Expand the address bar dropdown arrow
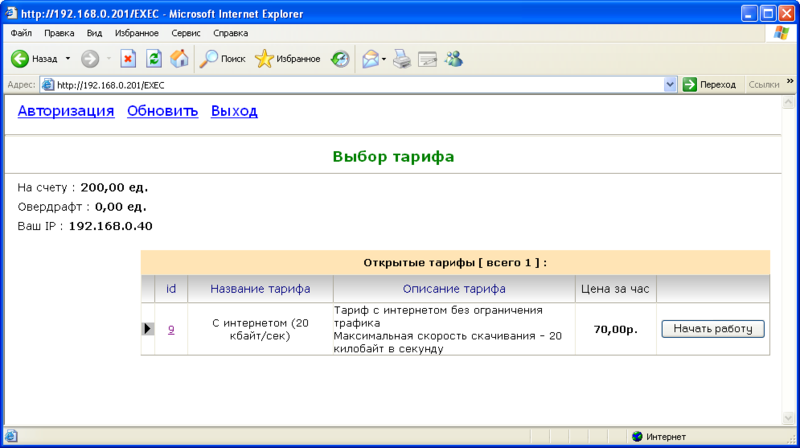Viewport: 800px width, 448px height. click(x=670, y=85)
